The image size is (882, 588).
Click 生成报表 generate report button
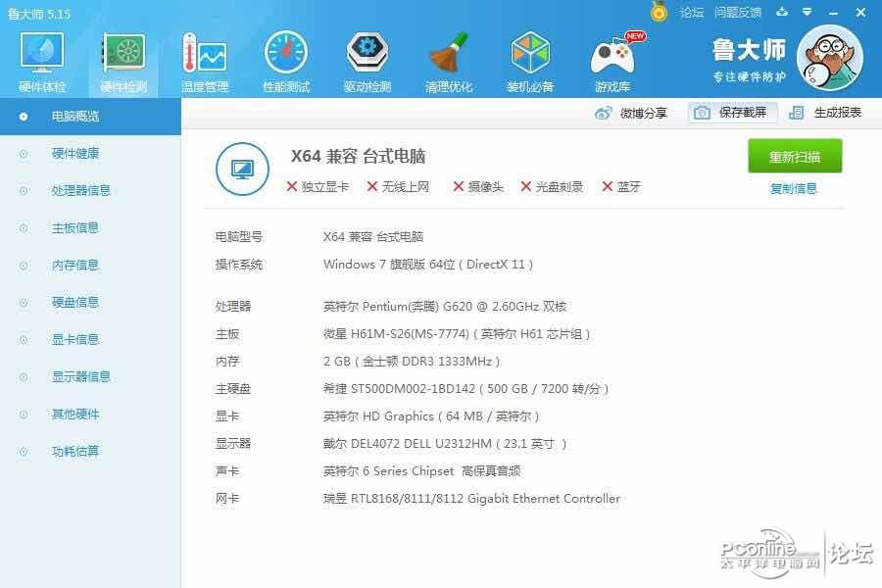click(825, 113)
